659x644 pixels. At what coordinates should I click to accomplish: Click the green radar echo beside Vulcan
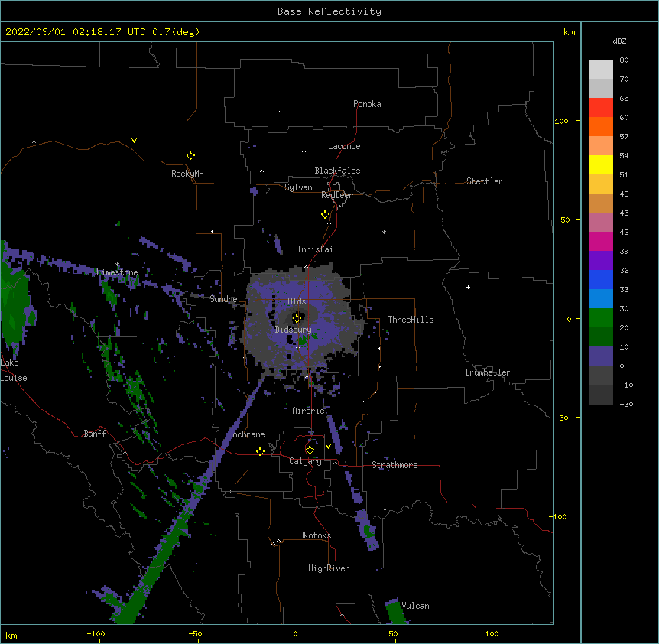pos(395,612)
